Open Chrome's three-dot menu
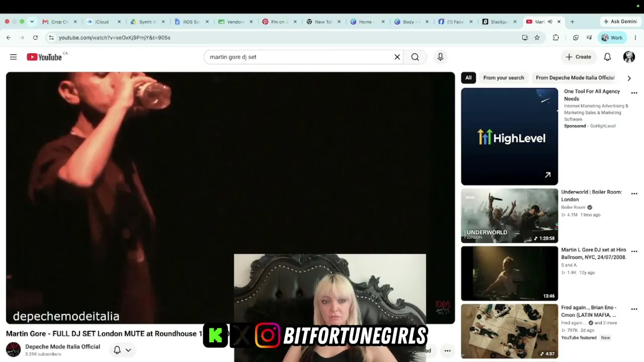Viewport: 644px width, 362px height. point(635,38)
